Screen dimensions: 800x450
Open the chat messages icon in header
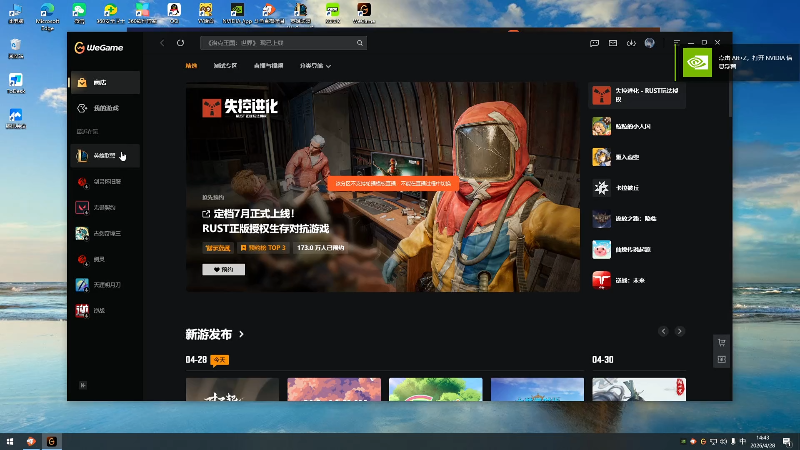[x=594, y=43]
